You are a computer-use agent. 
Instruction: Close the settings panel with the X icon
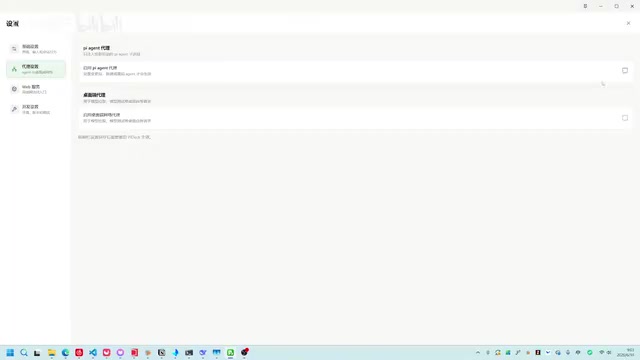click(x=628, y=23)
